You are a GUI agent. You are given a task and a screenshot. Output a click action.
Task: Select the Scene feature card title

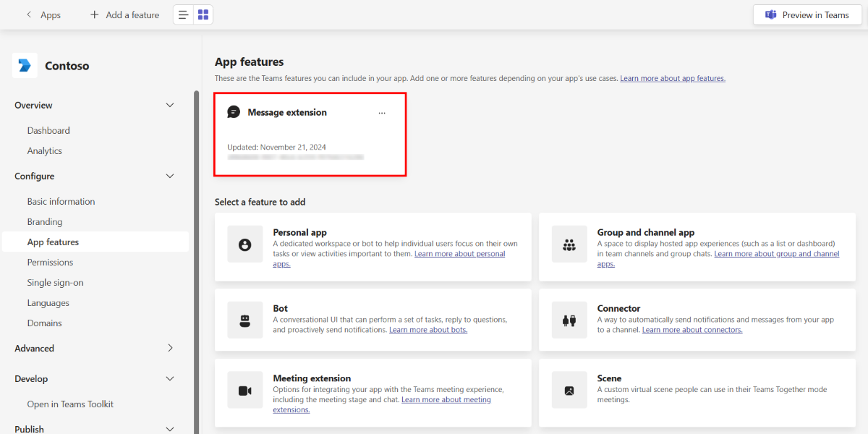tap(610, 378)
